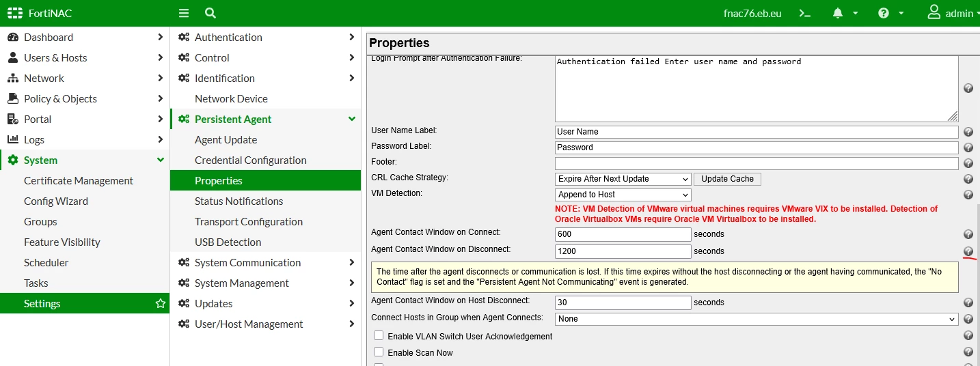Click the User Name Label input field

[757, 132]
